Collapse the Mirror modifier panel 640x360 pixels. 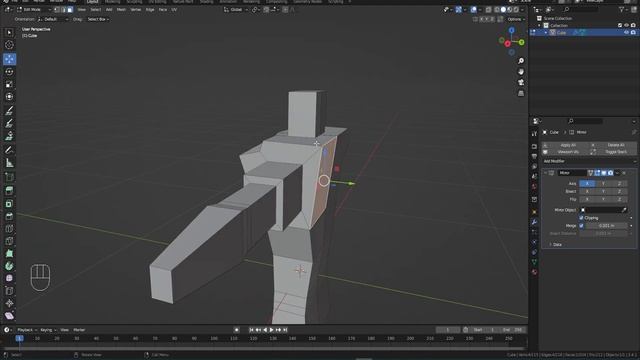pos(545,173)
